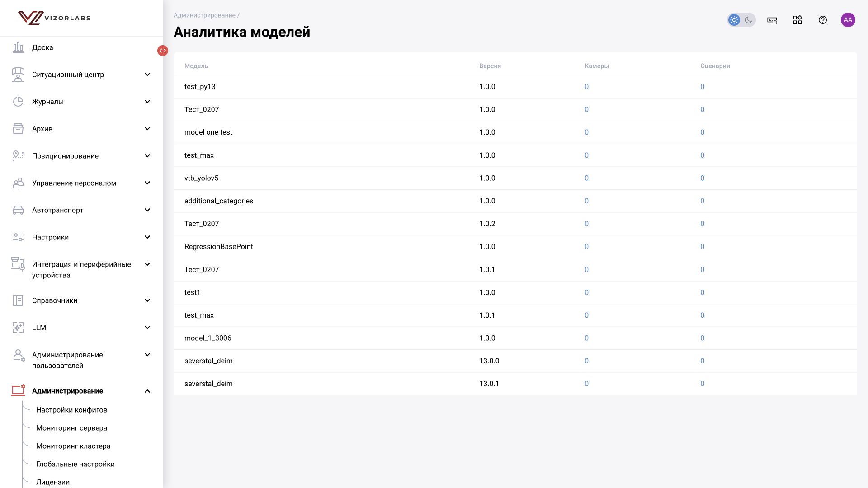Expand the Ситуационный центр chevron
This screenshot has height=488, width=868.
click(x=147, y=75)
